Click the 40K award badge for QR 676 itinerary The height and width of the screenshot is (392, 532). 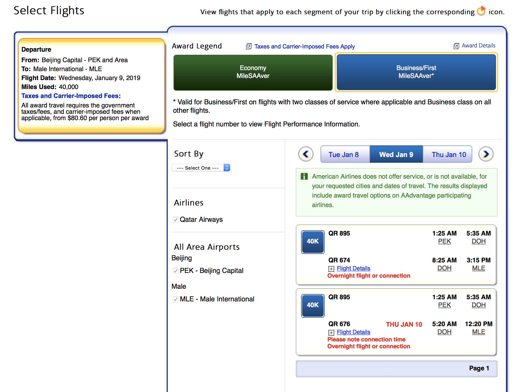[313, 306]
